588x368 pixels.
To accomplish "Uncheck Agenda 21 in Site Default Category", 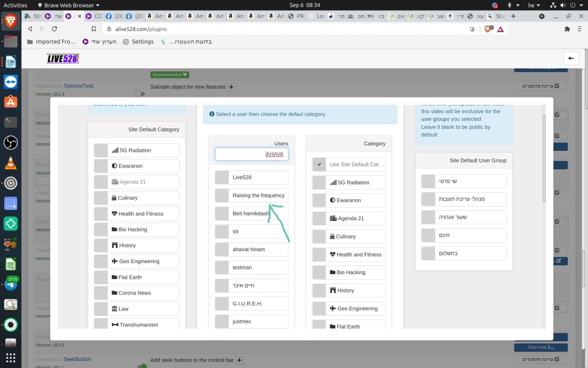I will pyautogui.click(x=101, y=182).
